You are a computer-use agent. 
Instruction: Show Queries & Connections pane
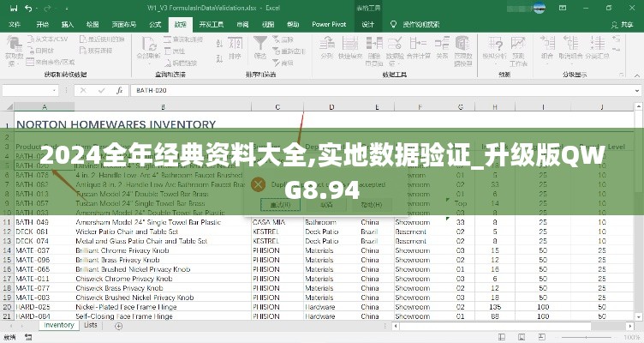coord(183,39)
